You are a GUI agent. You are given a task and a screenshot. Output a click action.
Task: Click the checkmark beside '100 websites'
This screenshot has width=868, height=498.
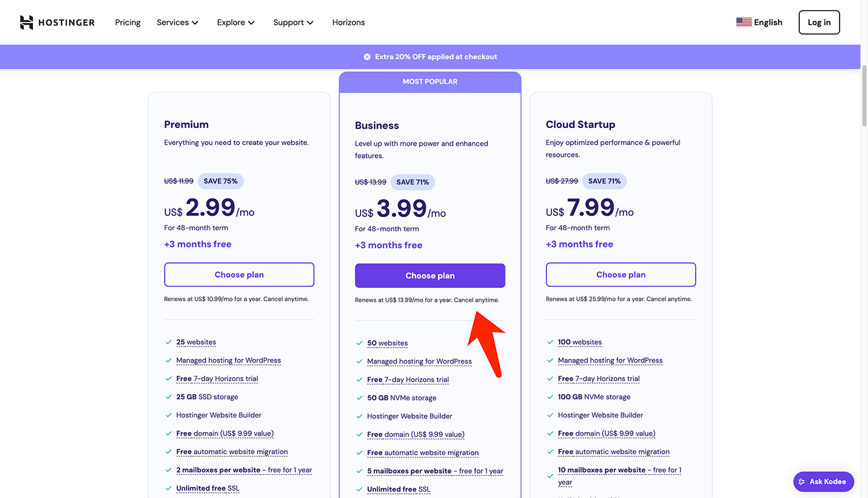pyautogui.click(x=550, y=342)
